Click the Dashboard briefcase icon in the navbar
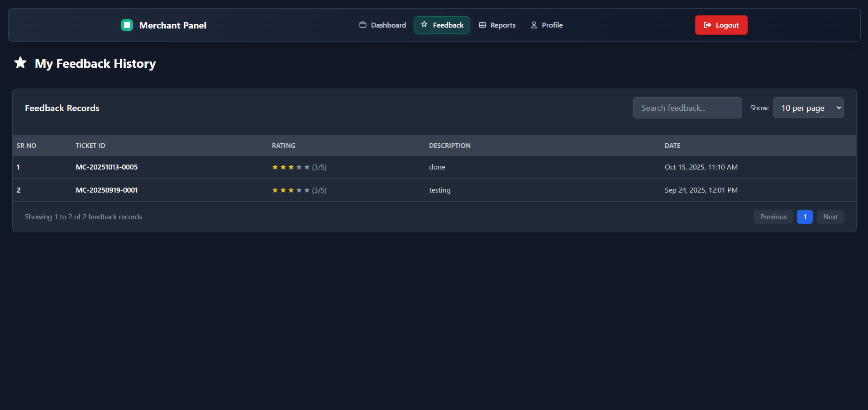 tap(362, 25)
